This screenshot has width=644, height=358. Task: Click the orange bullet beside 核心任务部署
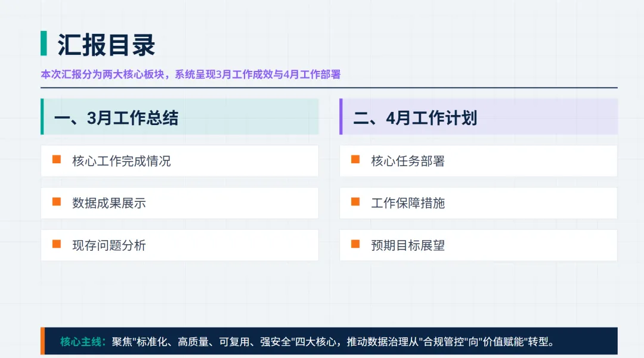(355, 160)
